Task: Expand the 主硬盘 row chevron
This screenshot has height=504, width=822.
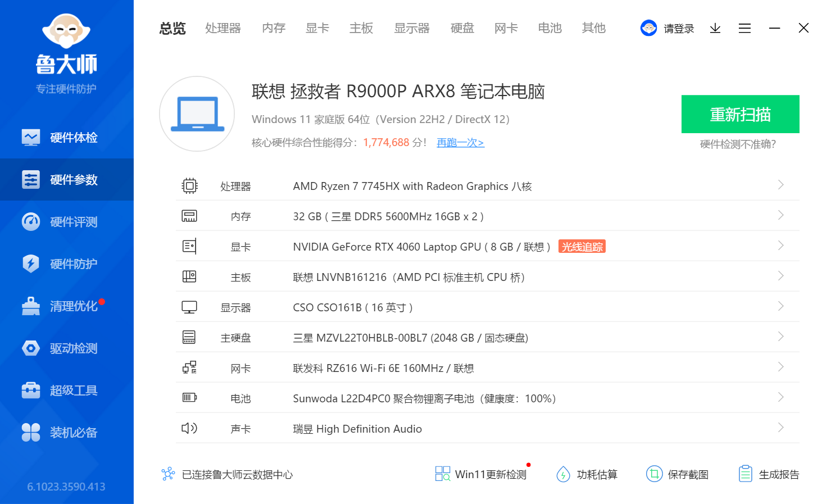Action: (x=780, y=337)
